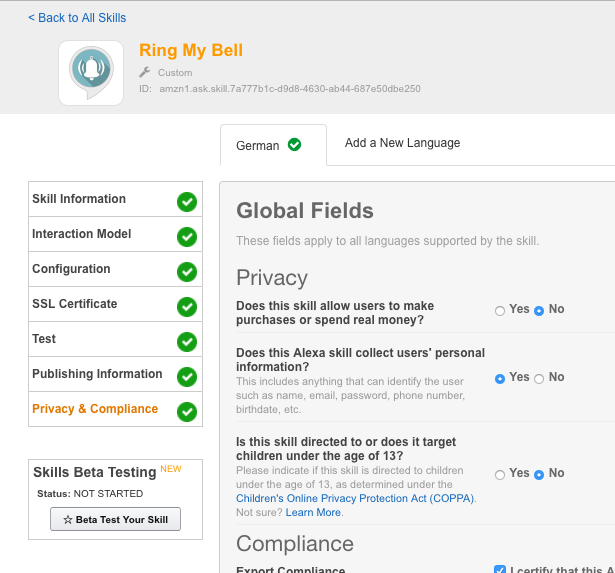Select No for collecting personal information
Image resolution: width=615 pixels, height=573 pixels.
tap(539, 379)
